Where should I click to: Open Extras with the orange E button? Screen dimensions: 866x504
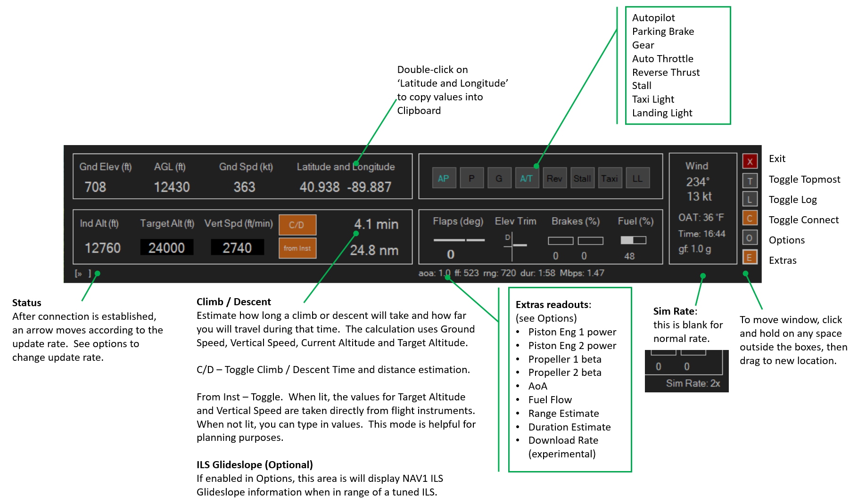750,257
